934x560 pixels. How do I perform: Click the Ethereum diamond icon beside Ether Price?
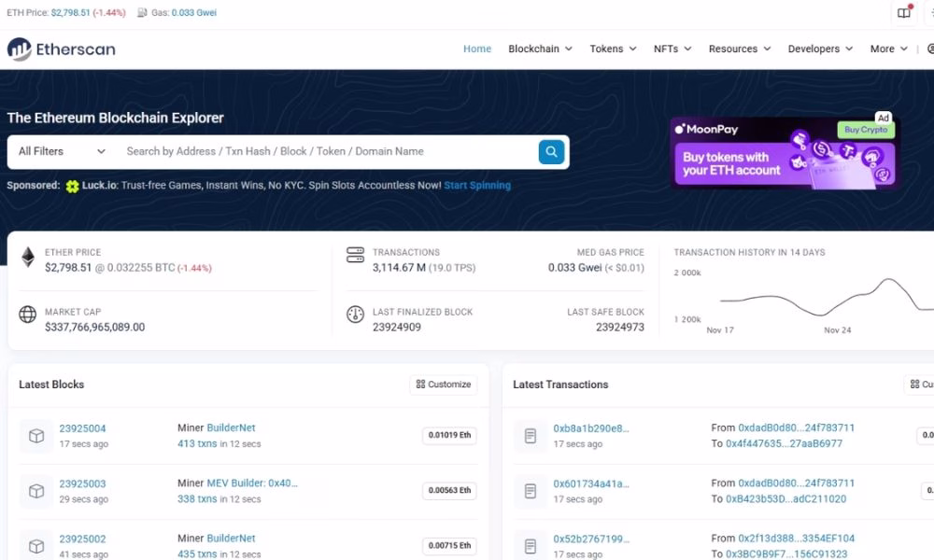pos(28,258)
